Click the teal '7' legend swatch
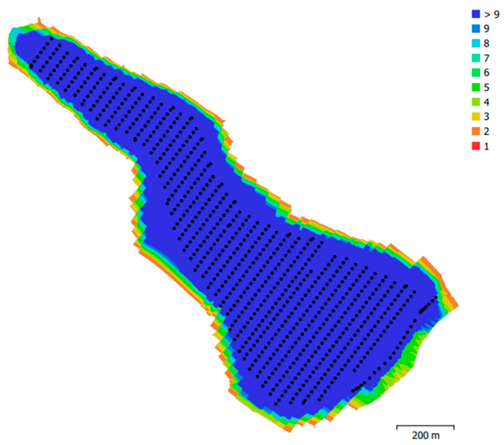Screen dimensions: 504x445 [475, 58]
